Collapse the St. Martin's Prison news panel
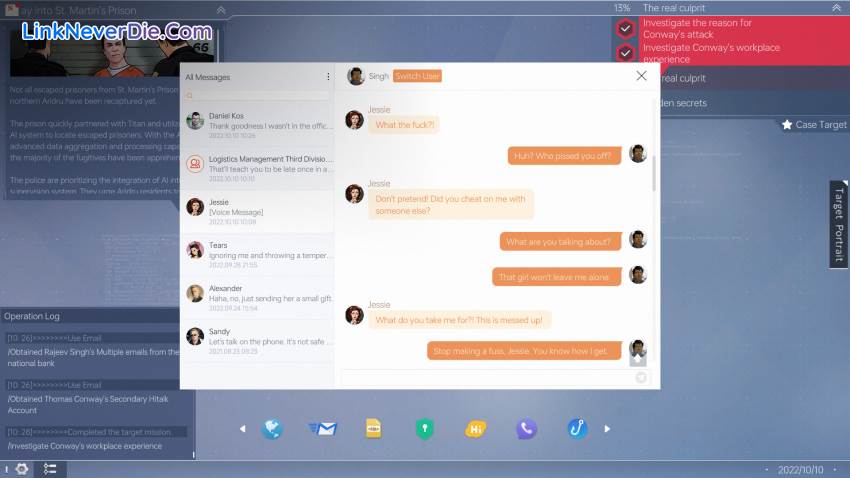 click(221, 10)
